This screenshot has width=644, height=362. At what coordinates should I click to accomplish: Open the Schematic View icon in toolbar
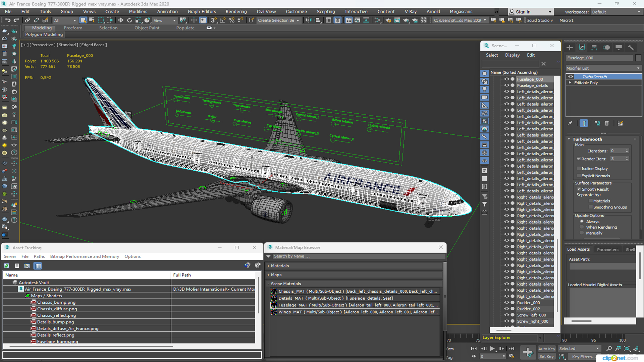click(x=377, y=20)
